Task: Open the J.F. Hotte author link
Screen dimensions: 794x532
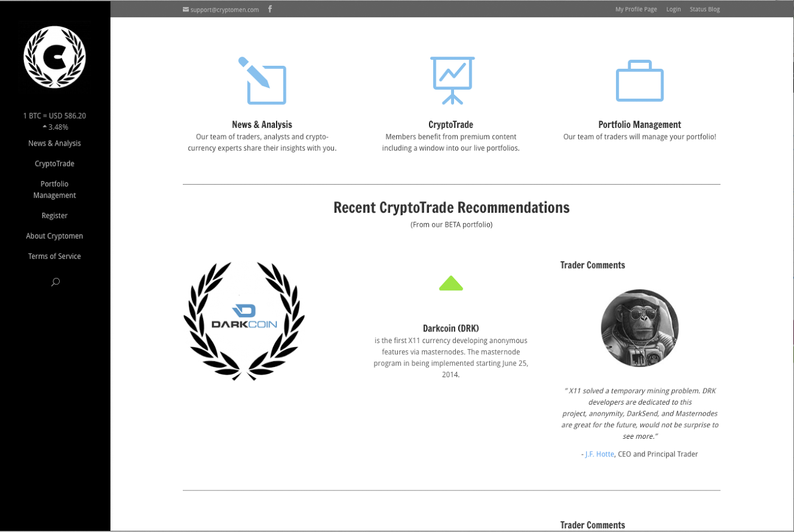Action: click(600, 454)
